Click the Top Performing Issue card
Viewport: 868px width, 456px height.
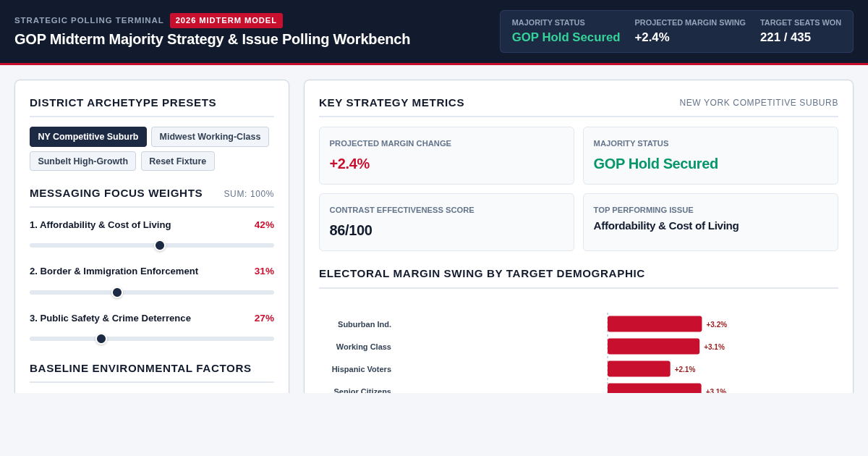[710, 222]
